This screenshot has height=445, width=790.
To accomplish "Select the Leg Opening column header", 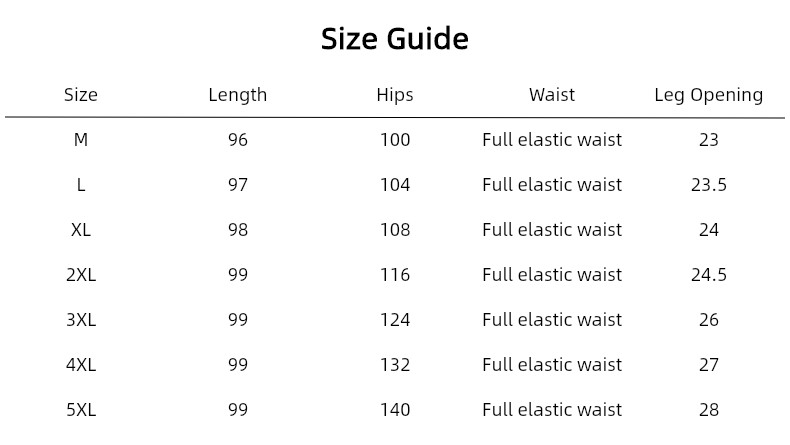I will (x=708, y=95).
